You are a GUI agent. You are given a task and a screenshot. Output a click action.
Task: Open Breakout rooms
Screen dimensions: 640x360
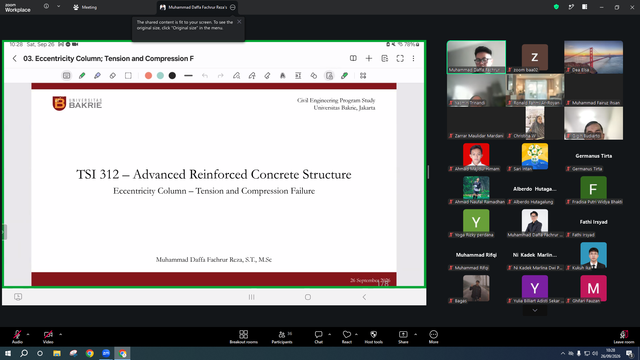pos(244,337)
